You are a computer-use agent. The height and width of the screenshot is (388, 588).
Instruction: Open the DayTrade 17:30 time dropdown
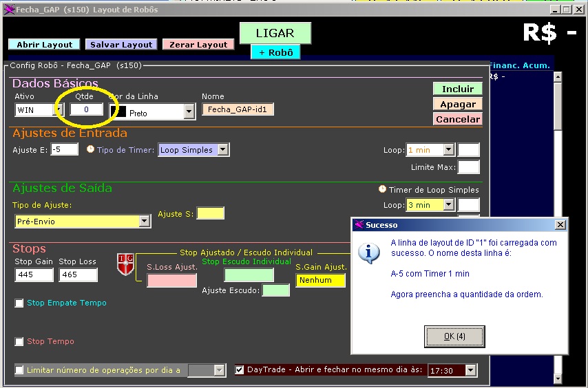pyautogui.click(x=470, y=371)
